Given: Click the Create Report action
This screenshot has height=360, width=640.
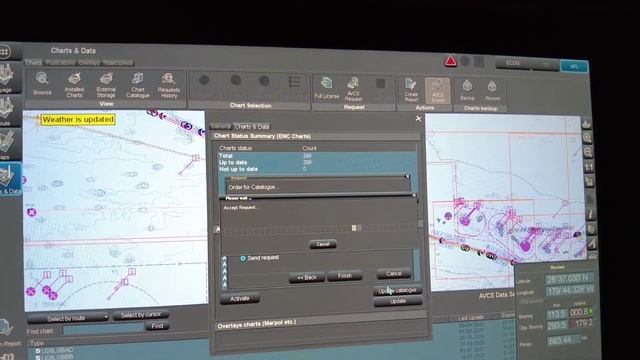Looking at the screenshot, I should [411, 90].
